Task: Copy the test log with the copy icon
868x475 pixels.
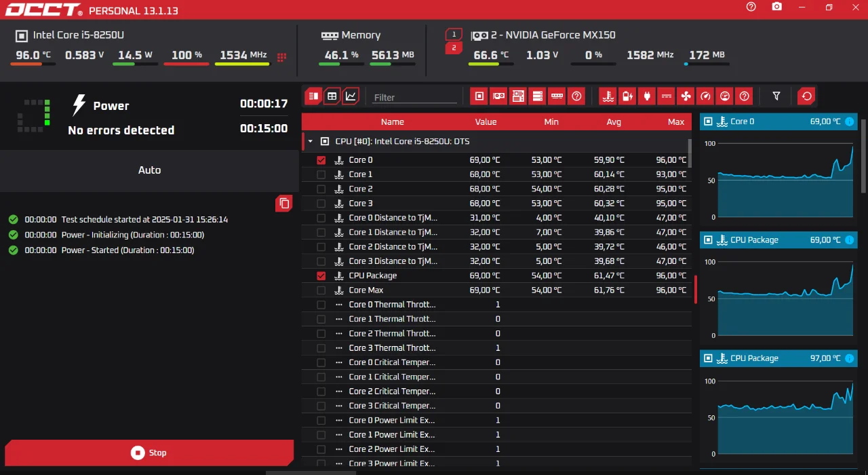Action: [x=284, y=204]
